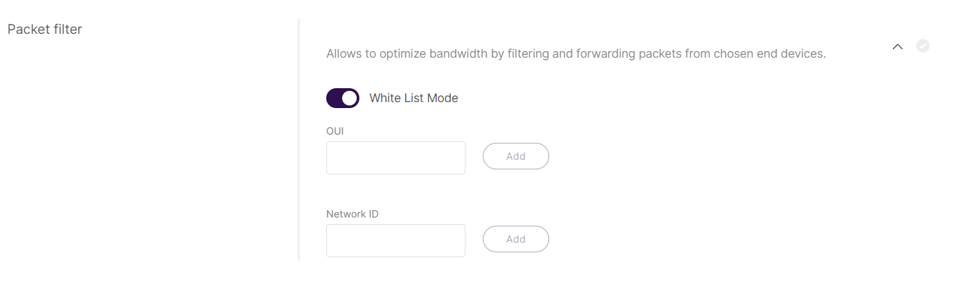Select the Packet filter heading
Viewport: 980px width, 305px height.
(x=44, y=29)
